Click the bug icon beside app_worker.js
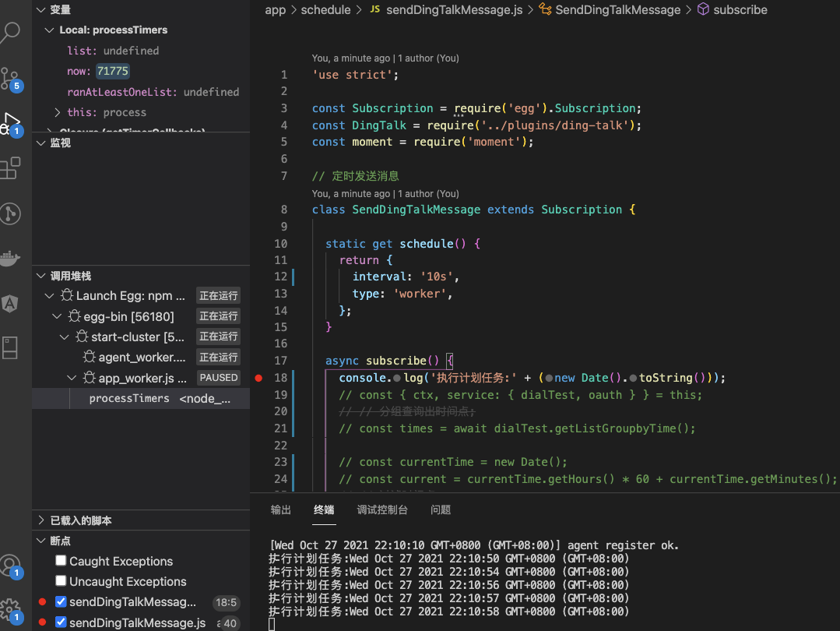Image resolution: width=840 pixels, height=631 pixels. (90, 378)
